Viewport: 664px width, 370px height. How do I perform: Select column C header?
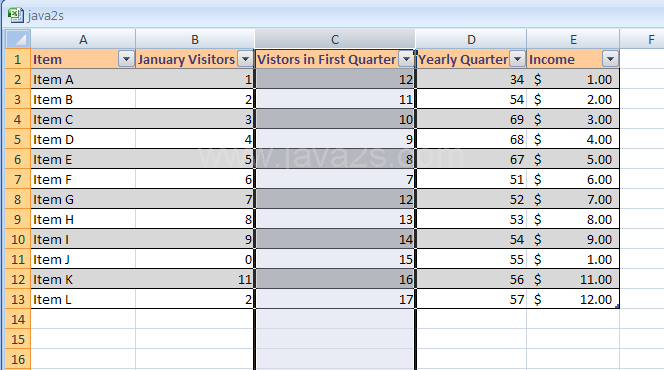pyautogui.click(x=335, y=39)
